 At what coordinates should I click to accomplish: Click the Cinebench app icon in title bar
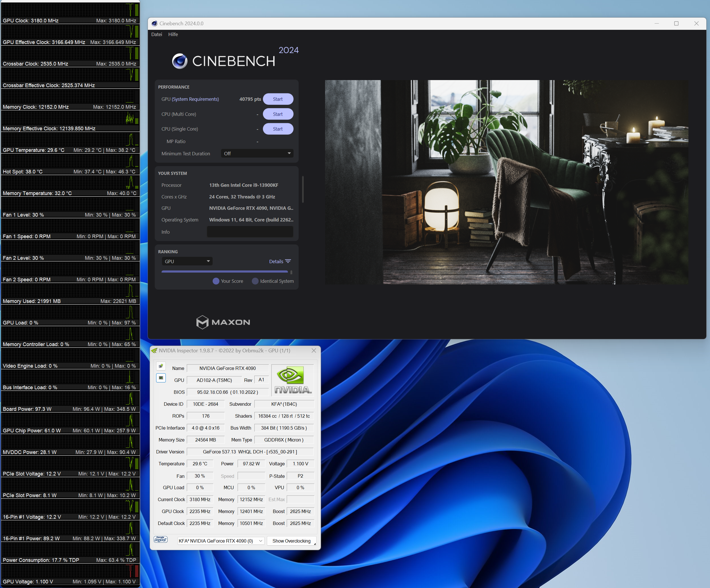154,23
